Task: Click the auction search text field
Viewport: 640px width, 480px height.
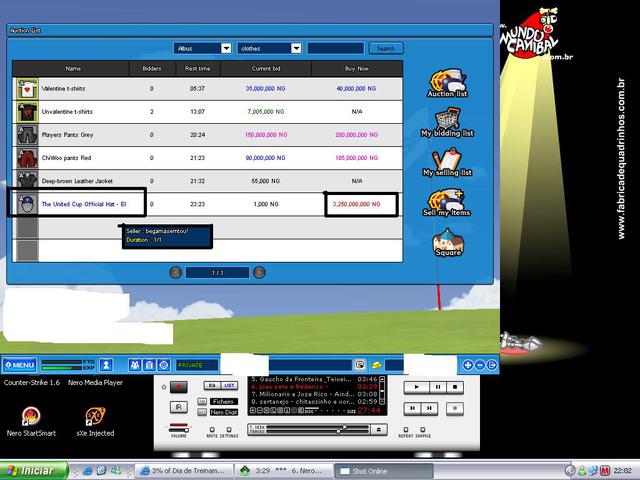Action: coord(336,48)
